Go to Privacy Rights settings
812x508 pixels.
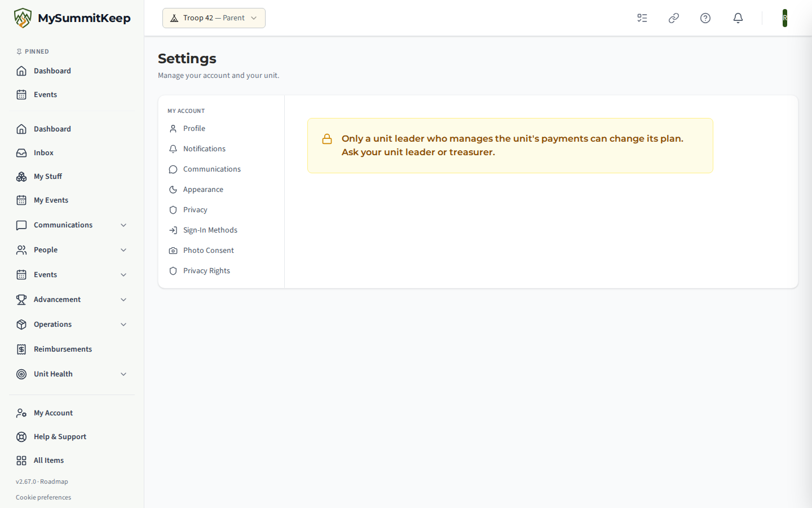pos(221,271)
